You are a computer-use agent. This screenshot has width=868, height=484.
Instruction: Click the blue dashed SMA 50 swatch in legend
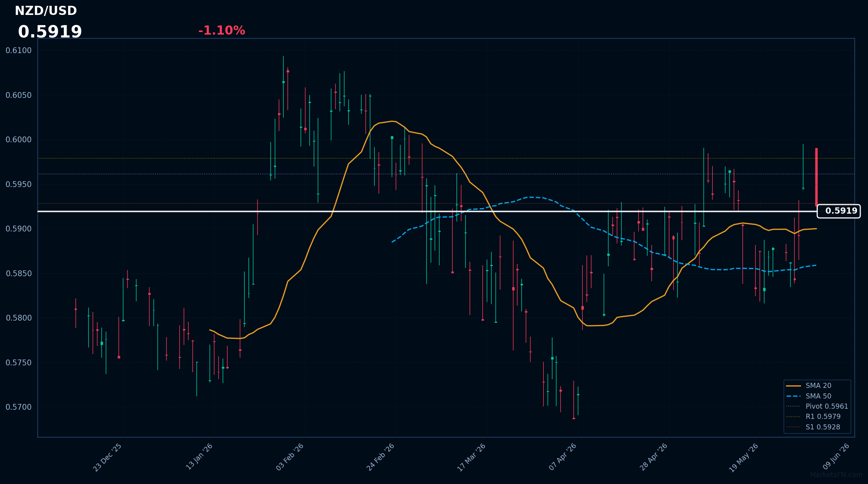793,396
